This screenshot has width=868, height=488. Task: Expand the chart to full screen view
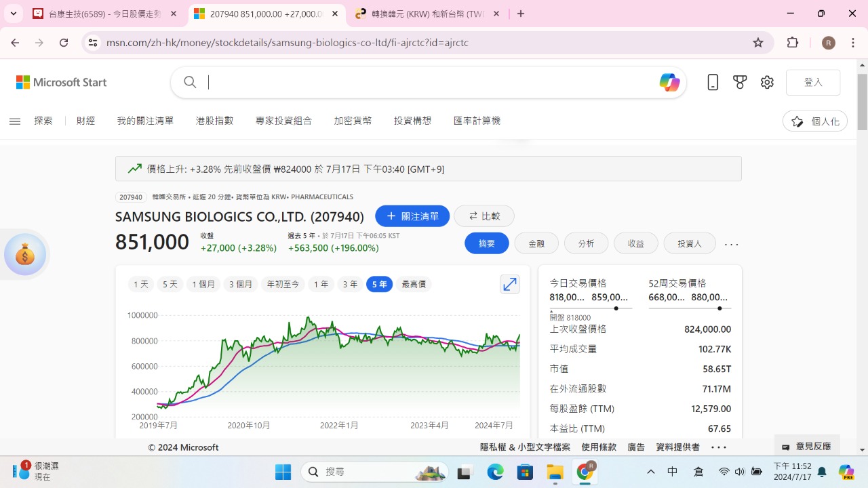(x=510, y=284)
